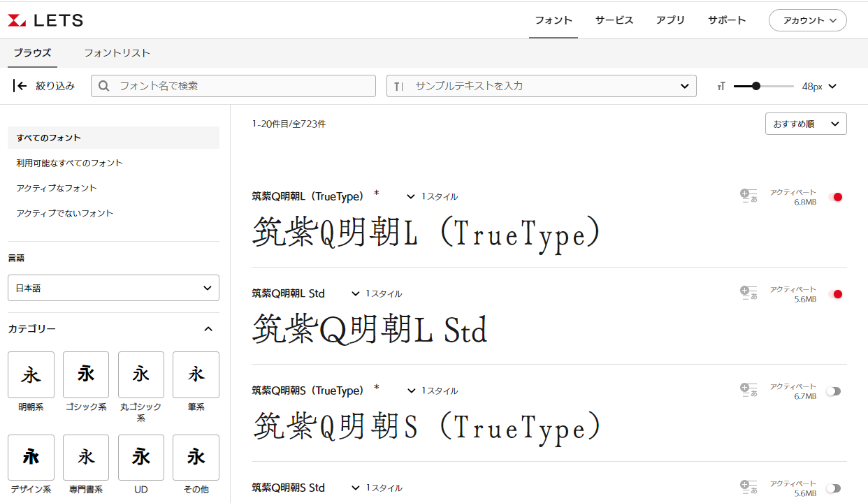Click the LETS logo
Viewport: 868px width, 503px height.
[x=45, y=21]
